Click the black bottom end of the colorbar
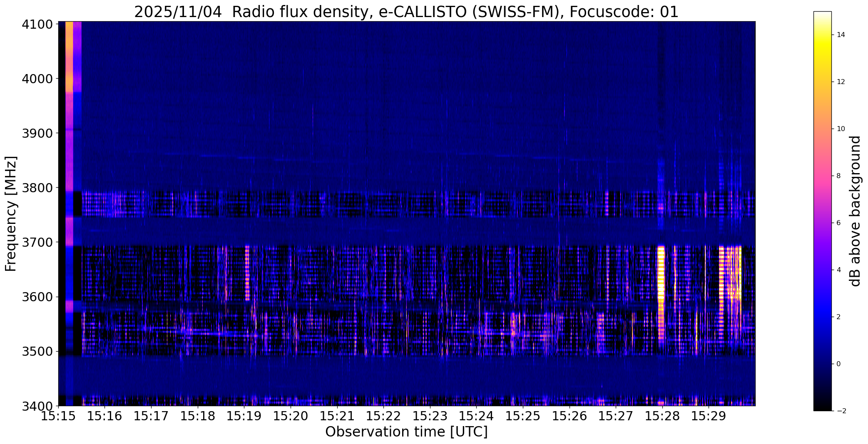868x444 pixels. tap(822, 407)
